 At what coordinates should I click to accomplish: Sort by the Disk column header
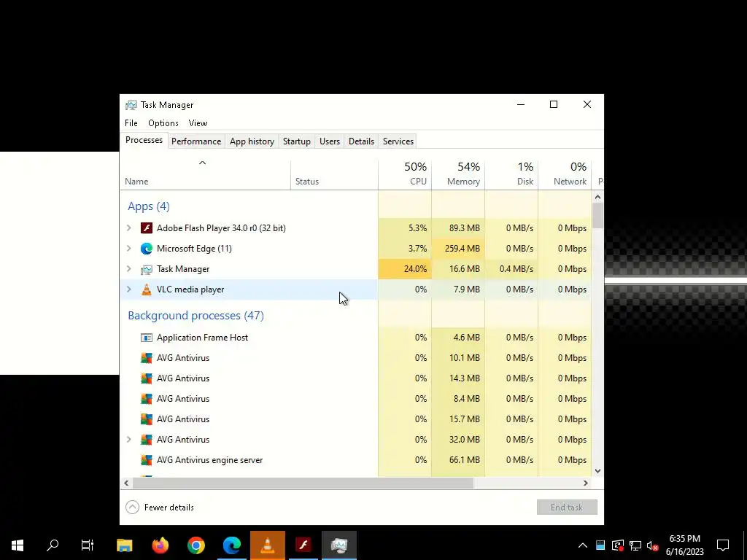point(511,174)
